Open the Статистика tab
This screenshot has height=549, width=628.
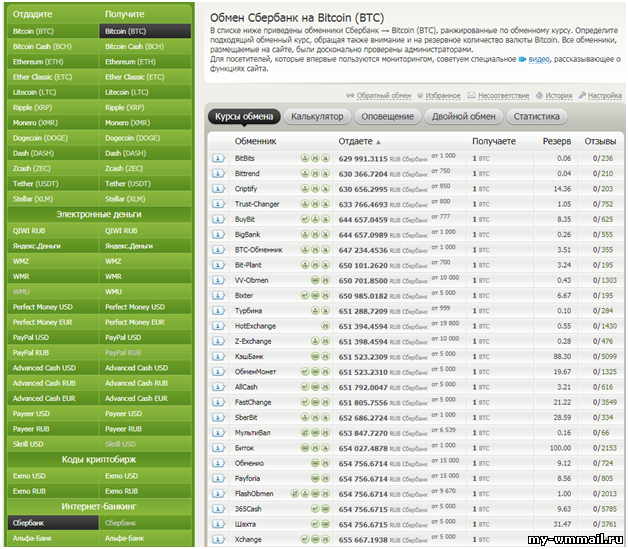(x=536, y=117)
